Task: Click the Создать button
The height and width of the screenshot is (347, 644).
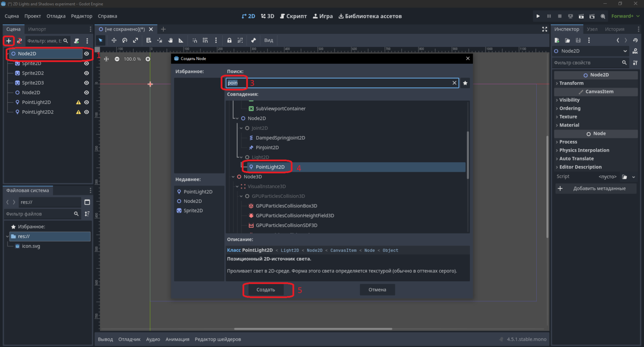Action: point(266,290)
